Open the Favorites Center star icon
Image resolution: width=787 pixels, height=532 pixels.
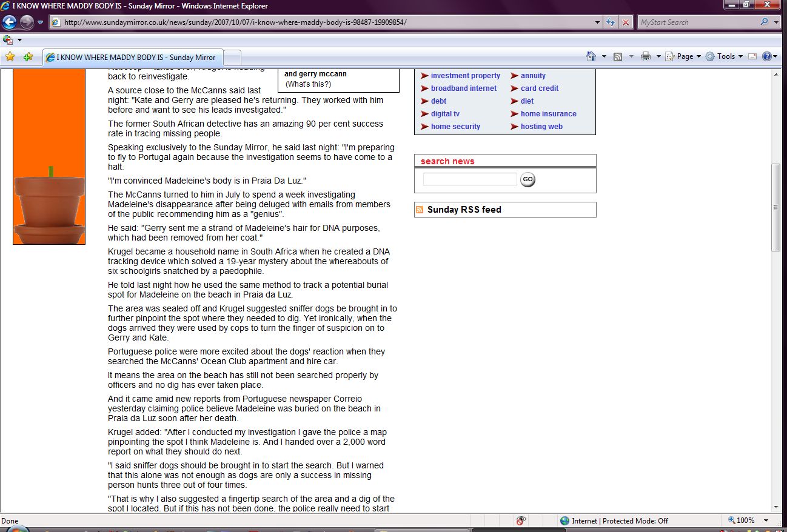(x=10, y=57)
